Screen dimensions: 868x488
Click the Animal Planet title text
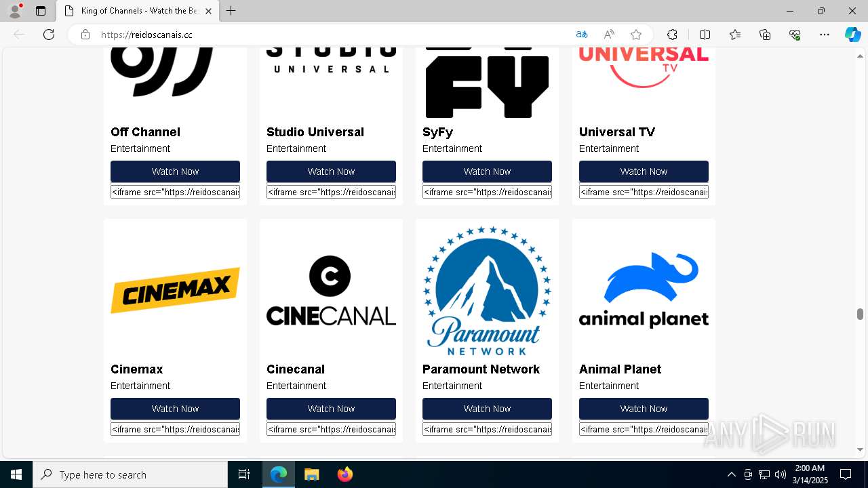coord(620,369)
